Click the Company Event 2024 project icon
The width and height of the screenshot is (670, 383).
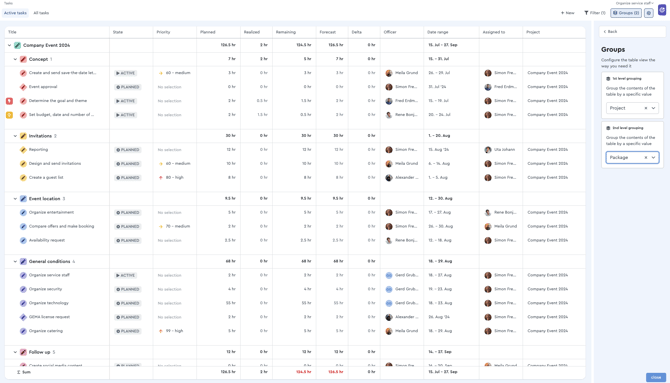point(17,45)
